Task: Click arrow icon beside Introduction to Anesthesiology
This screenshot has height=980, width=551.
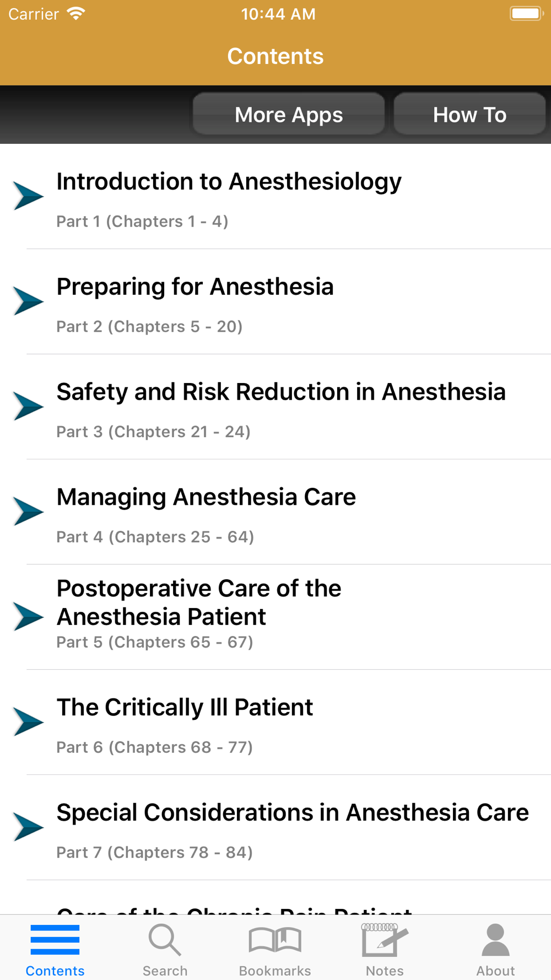Action: (28, 196)
